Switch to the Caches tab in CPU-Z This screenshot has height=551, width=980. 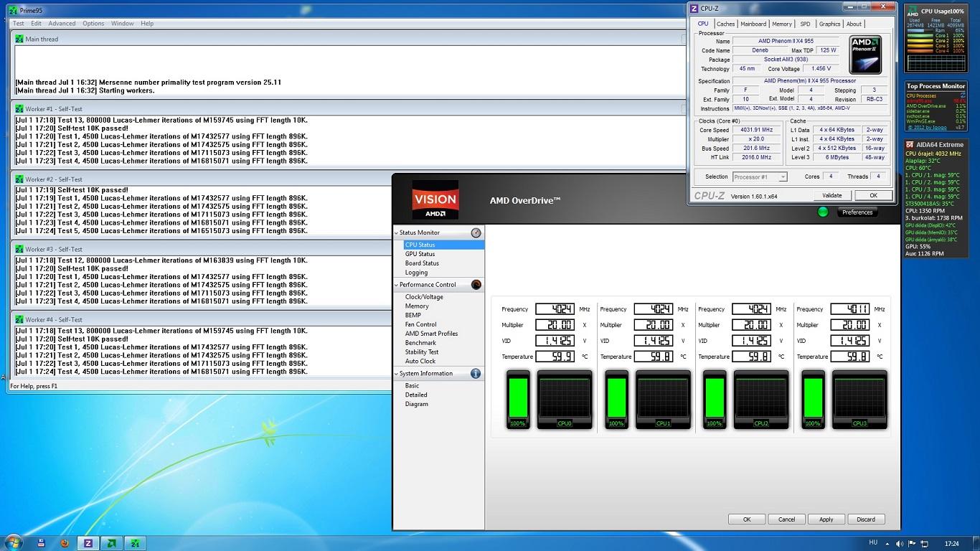pyautogui.click(x=726, y=24)
